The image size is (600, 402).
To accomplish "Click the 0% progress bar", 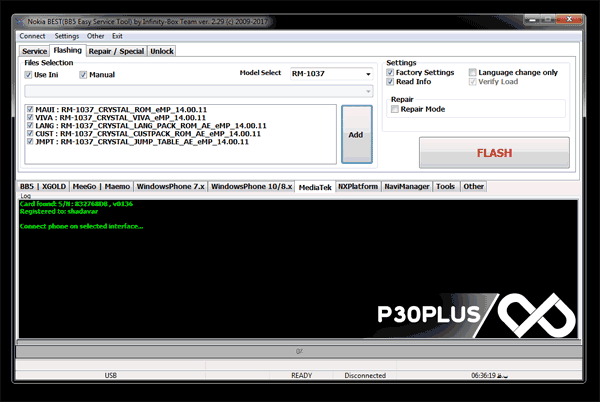I will pos(299,351).
